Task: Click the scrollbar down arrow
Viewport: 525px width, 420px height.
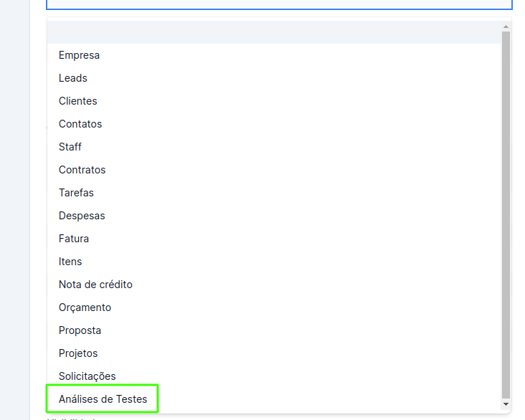Action: coord(506,405)
